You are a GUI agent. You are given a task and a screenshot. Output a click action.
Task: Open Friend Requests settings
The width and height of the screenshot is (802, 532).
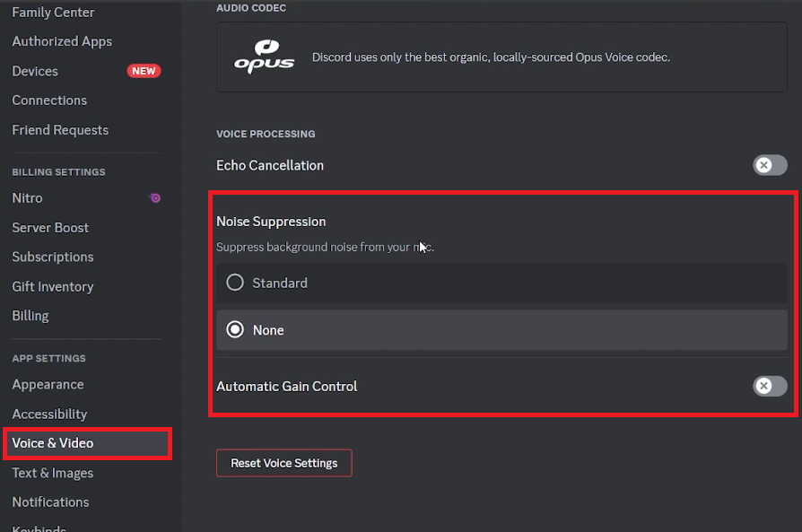pyautogui.click(x=60, y=130)
